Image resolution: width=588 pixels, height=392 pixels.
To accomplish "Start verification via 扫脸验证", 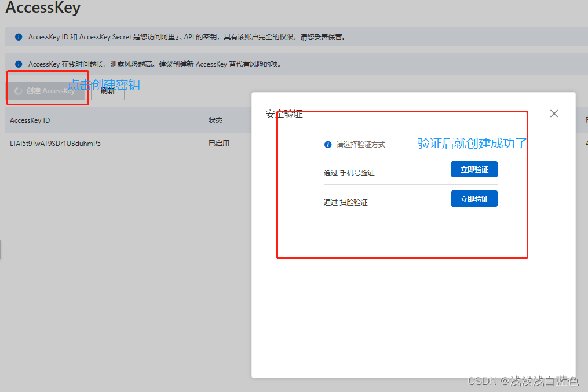I will point(474,199).
